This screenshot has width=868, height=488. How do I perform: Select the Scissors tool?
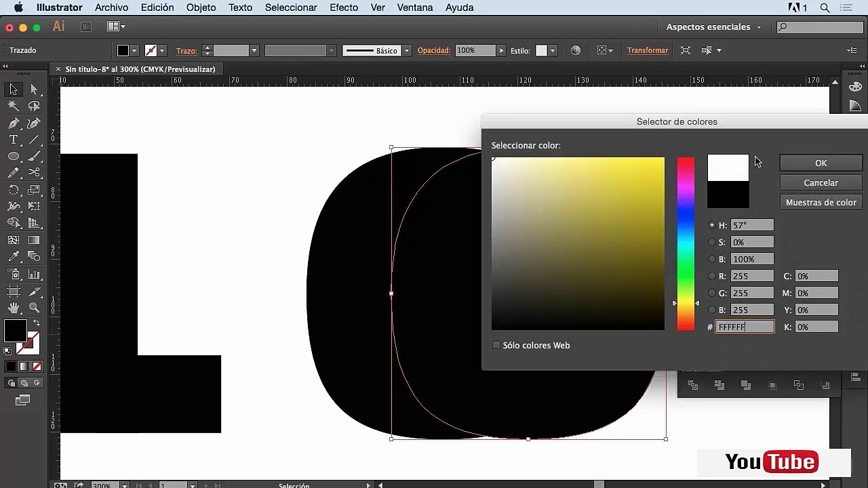[x=35, y=173]
